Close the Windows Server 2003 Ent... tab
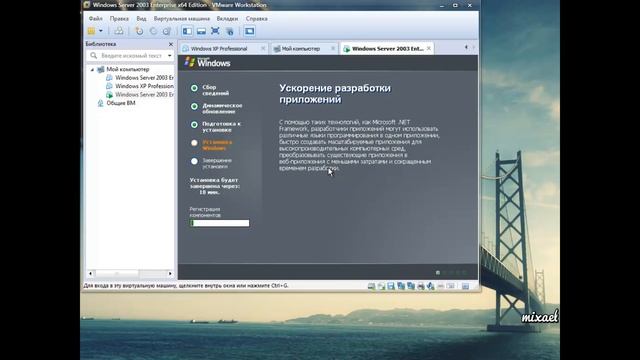Viewport: 640px width, 360px height. coord(429,49)
